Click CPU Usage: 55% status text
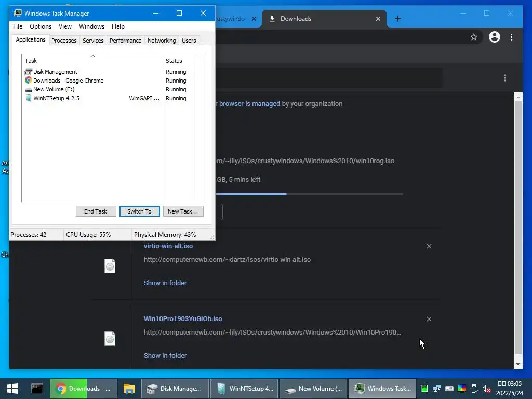This screenshot has width=532, height=399. tap(88, 235)
